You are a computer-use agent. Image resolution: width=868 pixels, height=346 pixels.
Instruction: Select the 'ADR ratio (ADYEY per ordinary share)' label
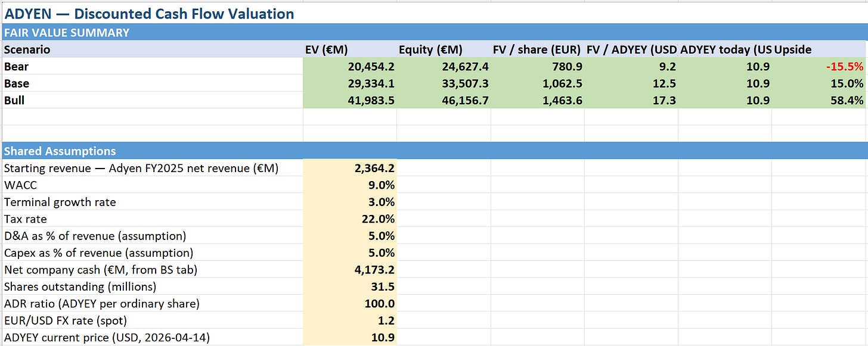tap(151, 303)
